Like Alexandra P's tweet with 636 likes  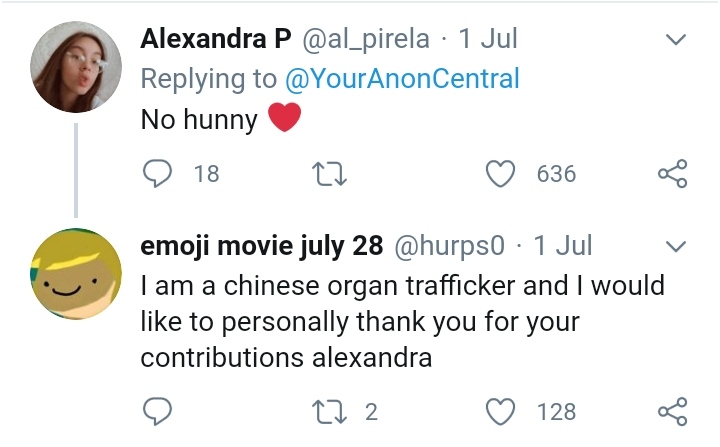[x=499, y=173]
